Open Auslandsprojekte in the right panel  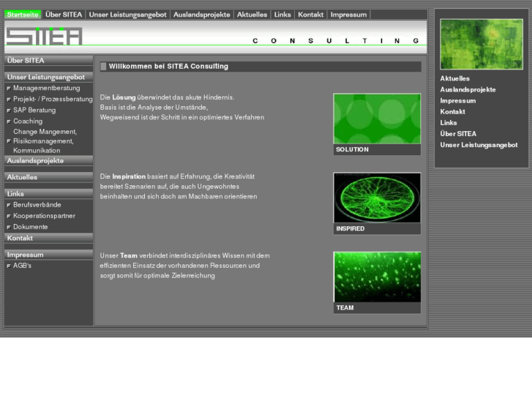[x=468, y=89]
